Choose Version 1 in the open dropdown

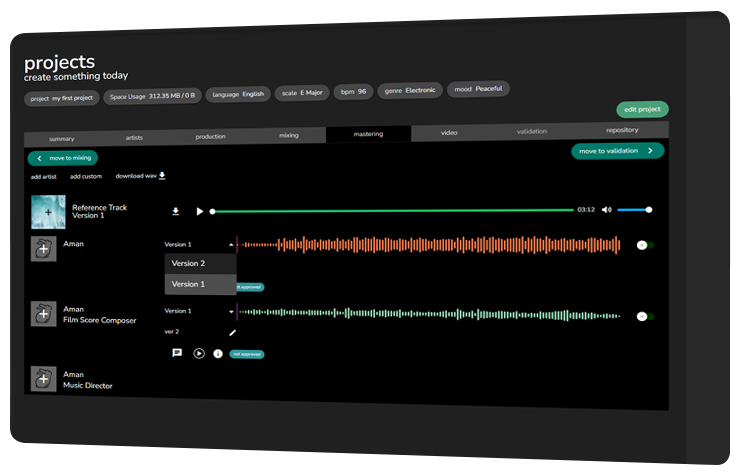pyautogui.click(x=189, y=284)
